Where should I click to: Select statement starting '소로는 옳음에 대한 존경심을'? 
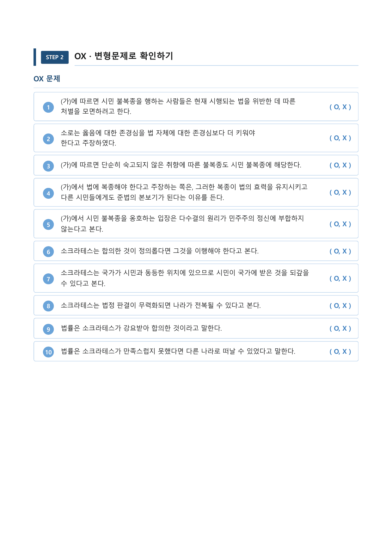click(158, 138)
